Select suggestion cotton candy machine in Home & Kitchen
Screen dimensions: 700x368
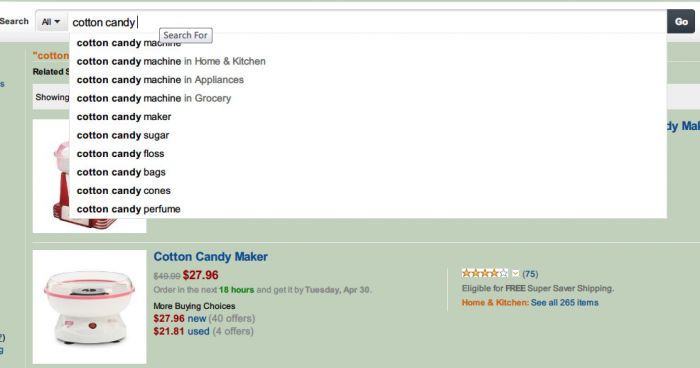[x=368, y=61]
